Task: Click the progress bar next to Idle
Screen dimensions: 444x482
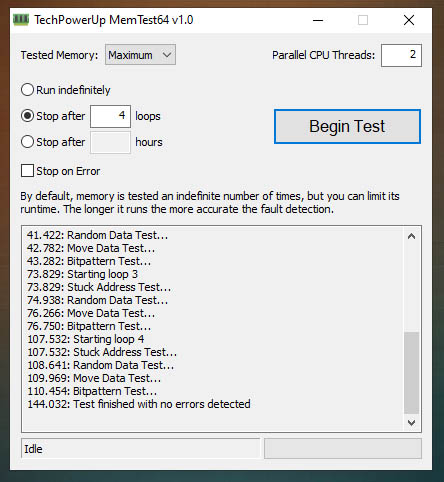Action: point(343,449)
